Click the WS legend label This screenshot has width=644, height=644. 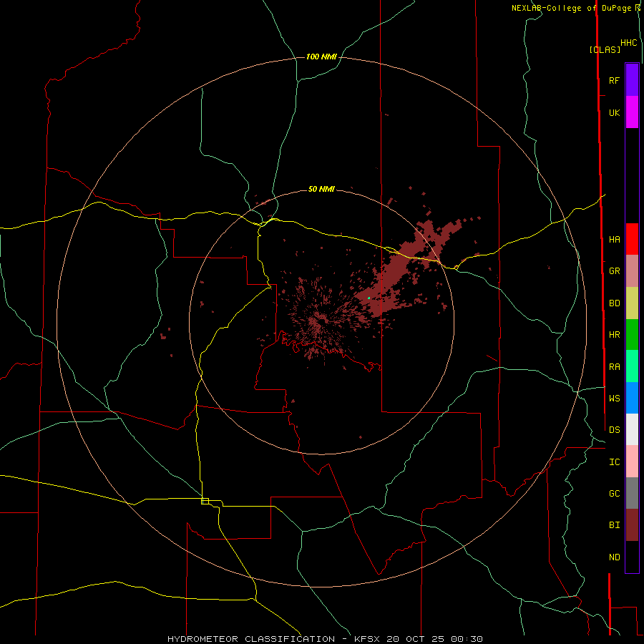click(614, 398)
